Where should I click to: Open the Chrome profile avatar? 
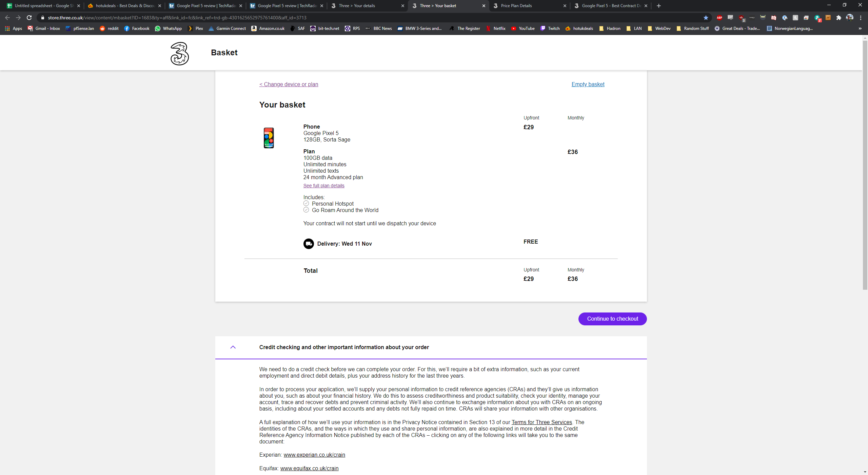[x=850, y=18]
